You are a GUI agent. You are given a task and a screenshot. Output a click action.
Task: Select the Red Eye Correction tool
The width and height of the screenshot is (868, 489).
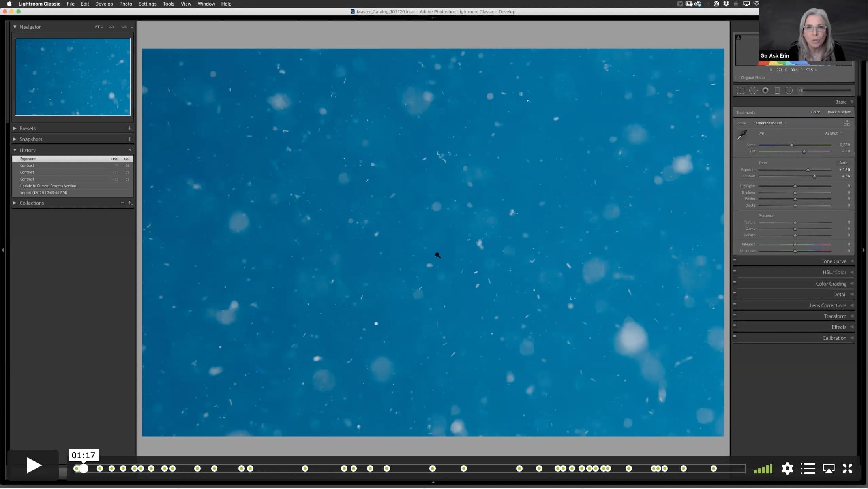[765, 90]
